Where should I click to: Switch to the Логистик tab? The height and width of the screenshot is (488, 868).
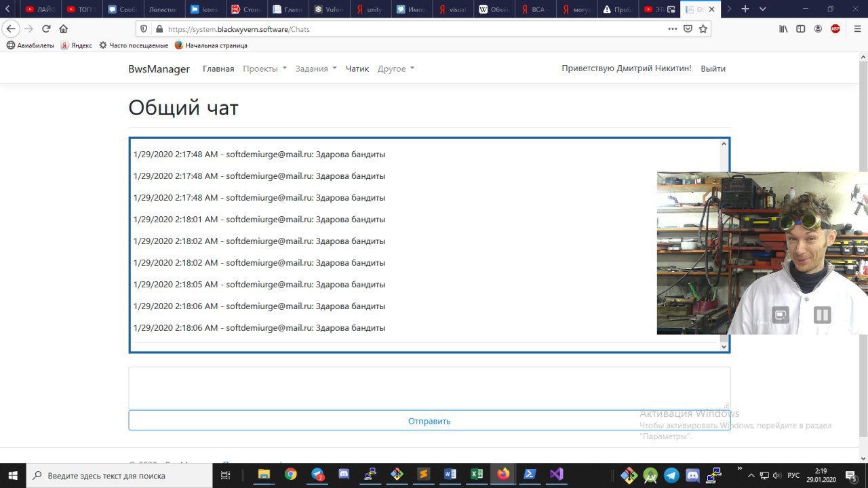(x=163, y=9)
